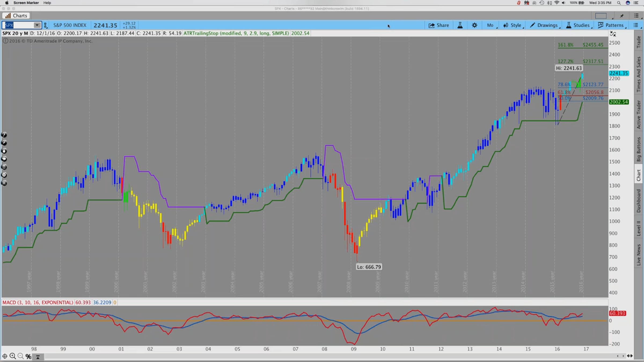Switch to the Active Trader side tab

639,114
